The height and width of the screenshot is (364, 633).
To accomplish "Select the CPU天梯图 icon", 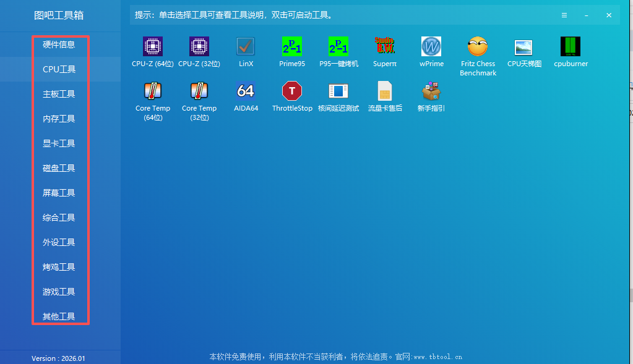I will click(x=524, y=47).
